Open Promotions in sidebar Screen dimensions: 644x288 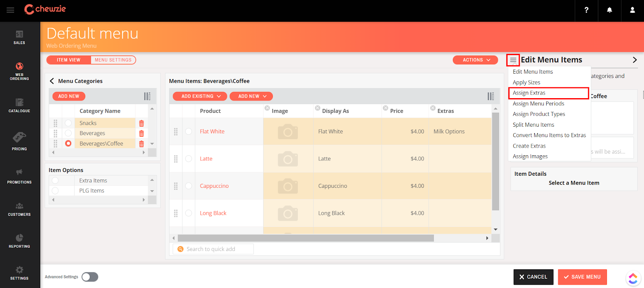click(x=19, y=177)
